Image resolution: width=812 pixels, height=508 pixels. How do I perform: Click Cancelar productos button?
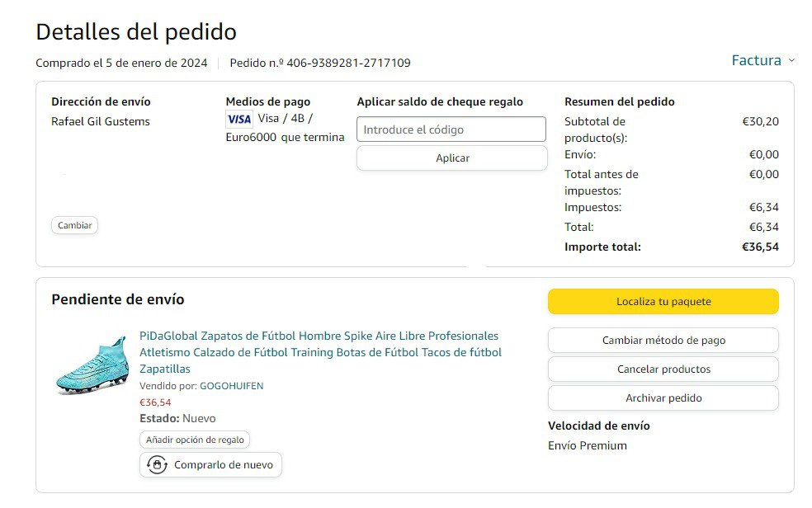click(x=663, y=369)
